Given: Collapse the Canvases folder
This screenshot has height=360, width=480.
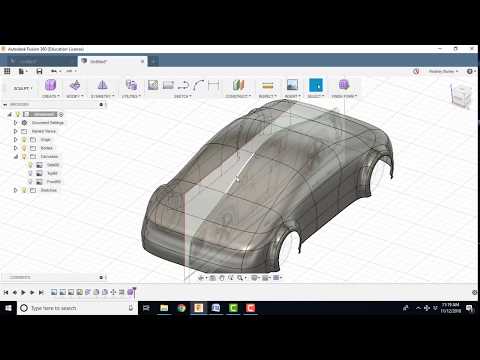Looking at the screenshot, I should pyautogui.click(x=16, y=156).
